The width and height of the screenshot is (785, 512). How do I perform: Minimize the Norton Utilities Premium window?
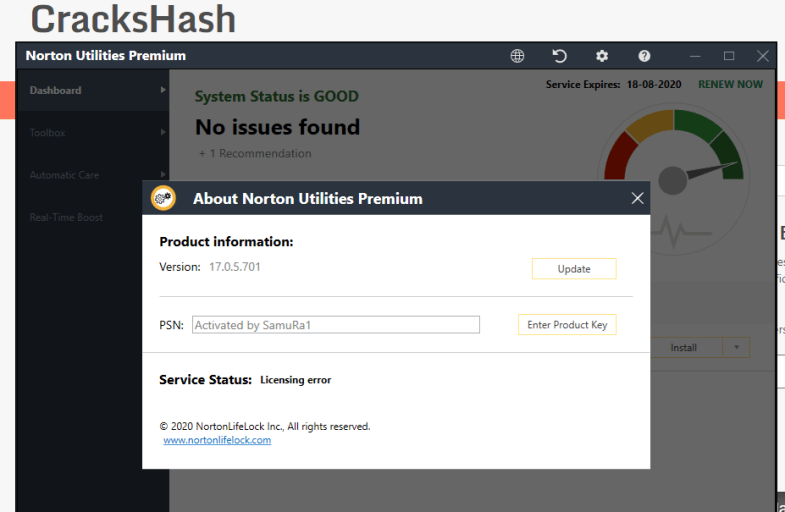(695, 56)
